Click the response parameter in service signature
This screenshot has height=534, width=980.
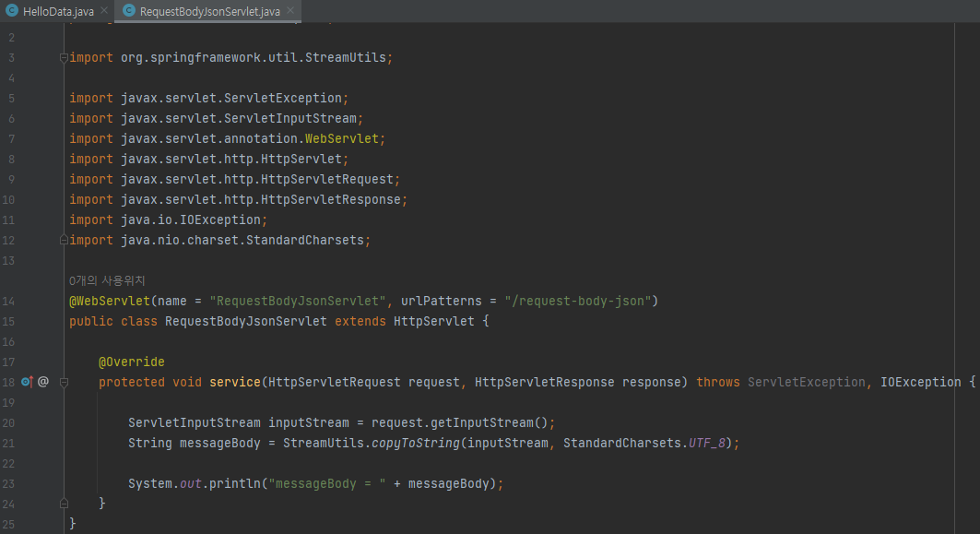click(x=651, y=382)
